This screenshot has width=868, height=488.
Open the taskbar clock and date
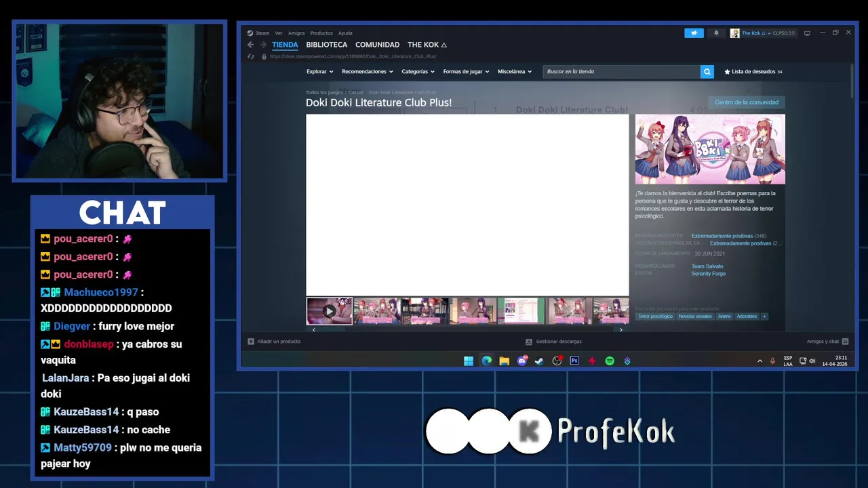[835, 361]
